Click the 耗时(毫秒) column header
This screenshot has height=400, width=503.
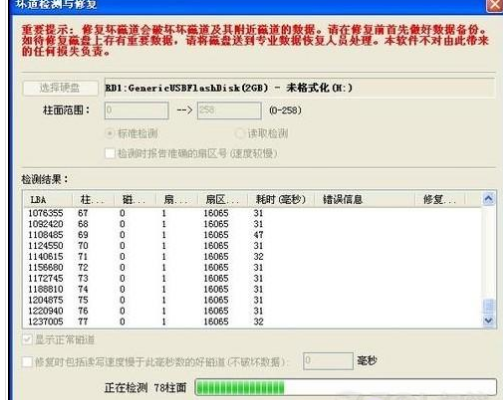281,200
